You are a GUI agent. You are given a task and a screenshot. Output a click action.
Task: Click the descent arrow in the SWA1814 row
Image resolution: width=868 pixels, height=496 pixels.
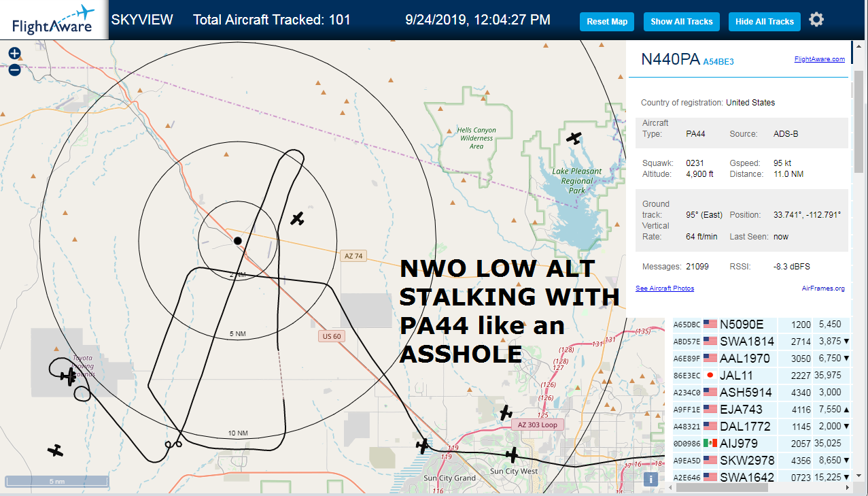point(846,342)
